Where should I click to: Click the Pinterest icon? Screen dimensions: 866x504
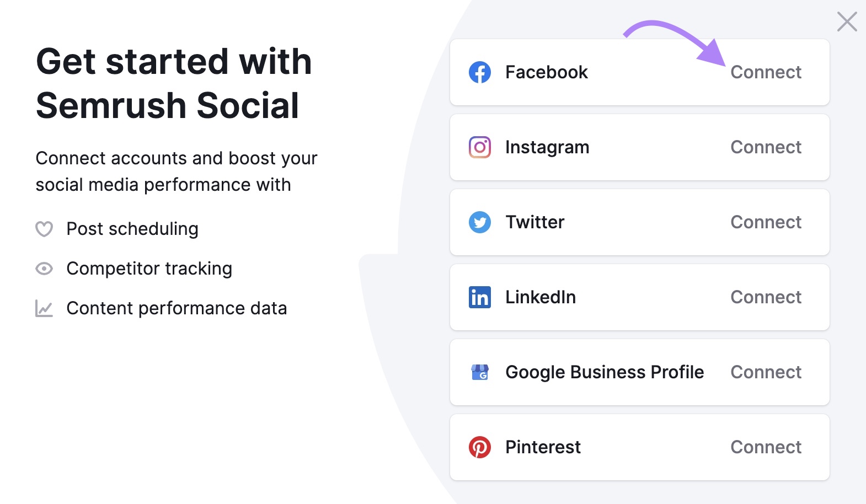pos(480,447)
